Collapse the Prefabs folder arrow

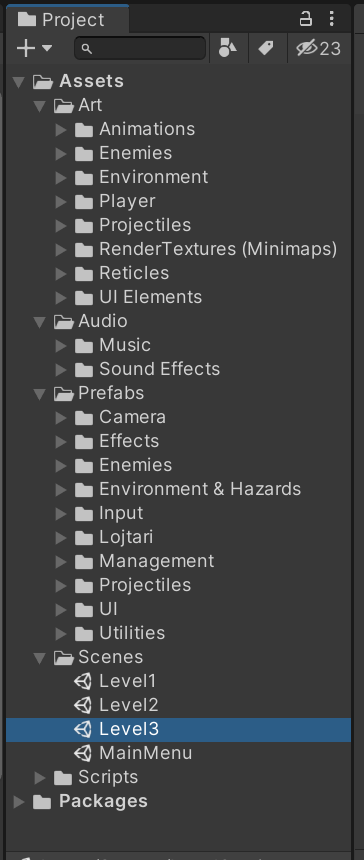[x=39, y=394]
